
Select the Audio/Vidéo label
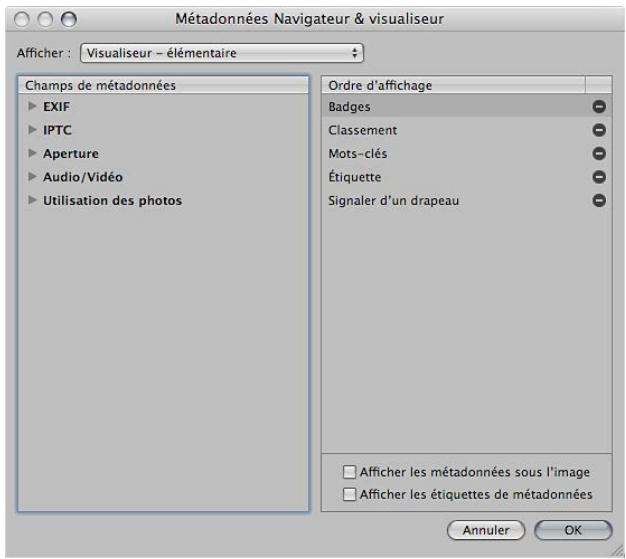click(83, 177)
